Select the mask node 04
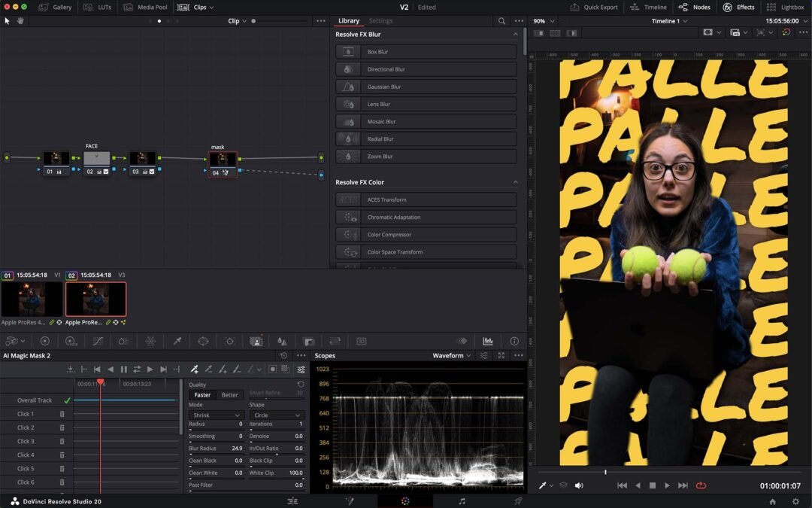This screenshot has width=812, height=508. point(221,158)
